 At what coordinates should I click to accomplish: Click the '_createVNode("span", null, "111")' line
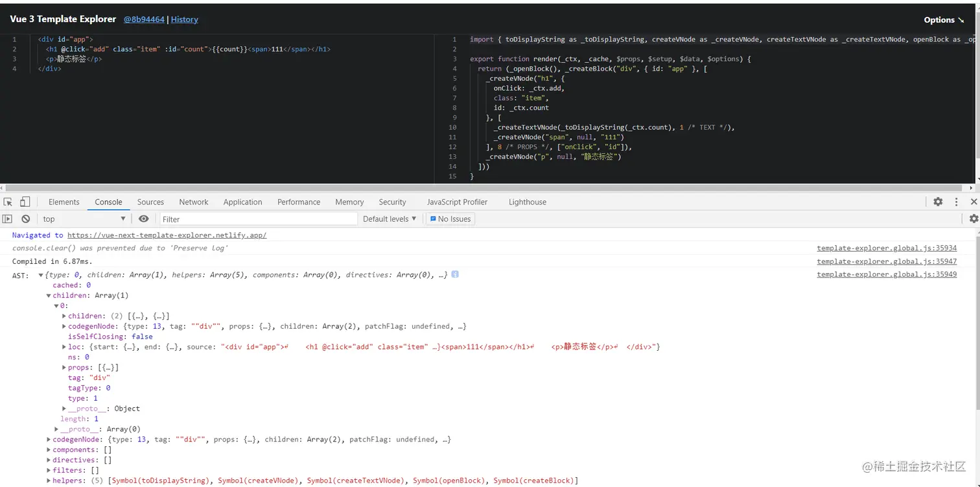(x=559, y=137)
